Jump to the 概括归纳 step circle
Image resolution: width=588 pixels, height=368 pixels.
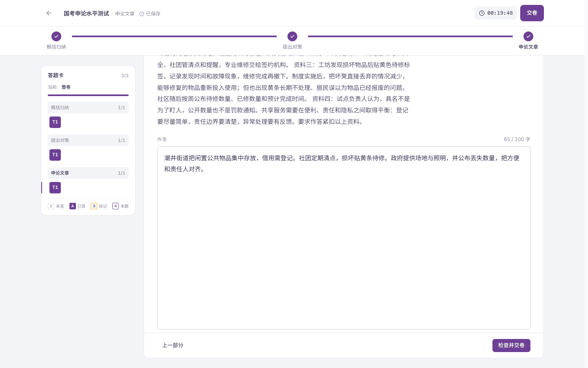56,36
